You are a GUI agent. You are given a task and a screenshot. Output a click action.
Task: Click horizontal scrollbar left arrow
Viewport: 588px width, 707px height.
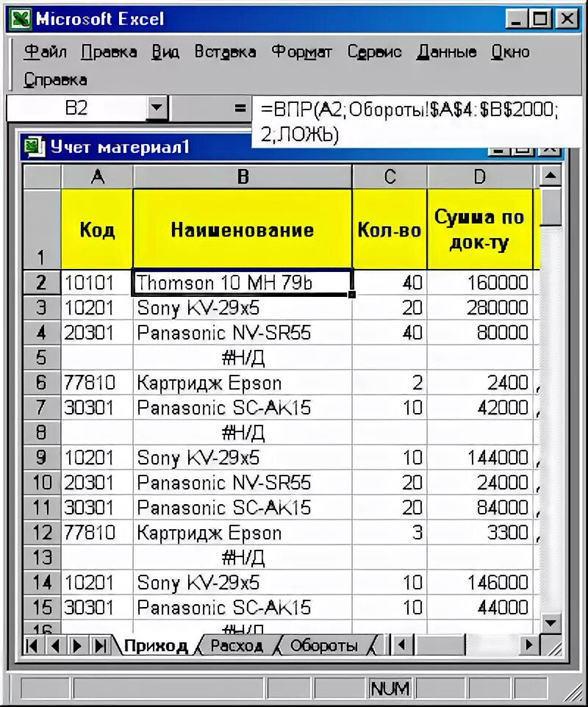pos(401,645)
